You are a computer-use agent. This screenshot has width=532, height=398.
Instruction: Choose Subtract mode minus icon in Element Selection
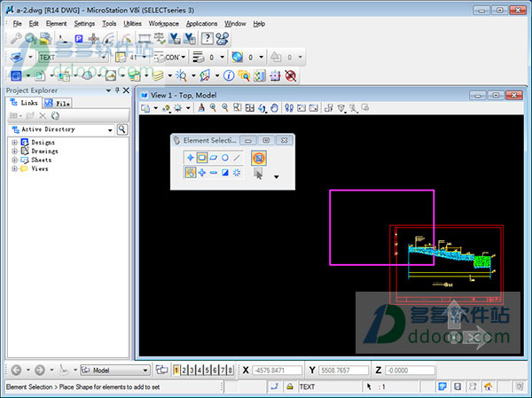tap(214, 173)
